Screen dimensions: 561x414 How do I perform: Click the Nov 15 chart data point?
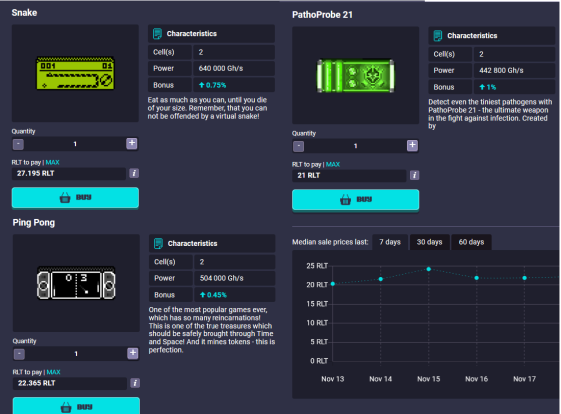click(429, 269)
